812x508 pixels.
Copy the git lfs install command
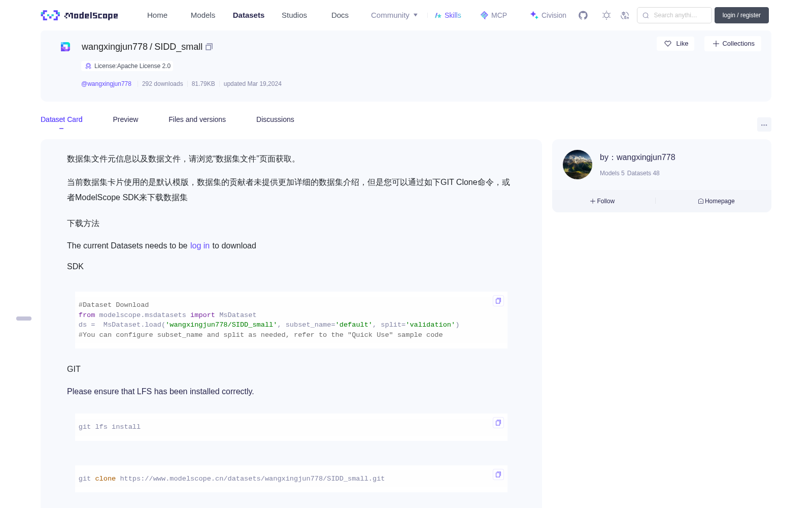coord(498,423)
